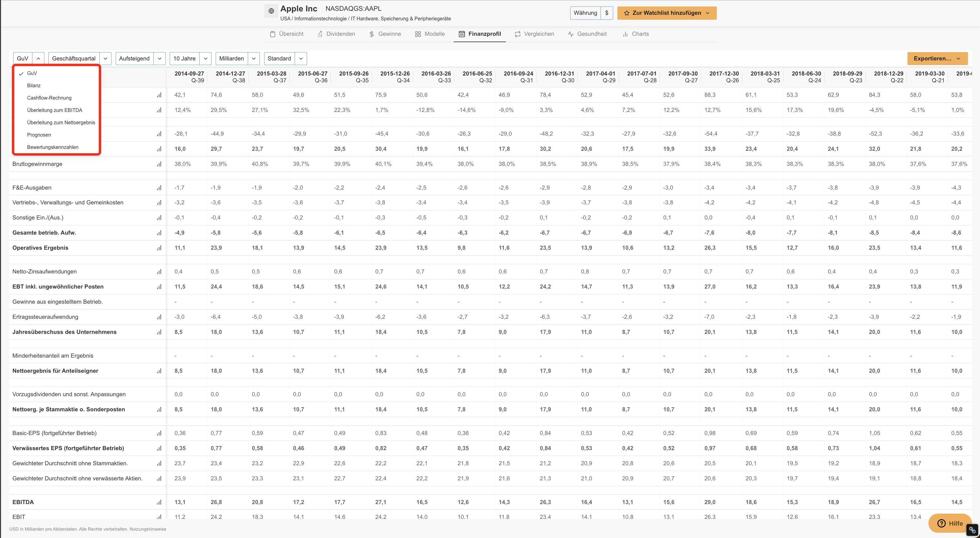Screen dimensions: 980x538
Task: Open chart icon for Netto-Zinsaufwendungen
Action: (x=159, y=272)
